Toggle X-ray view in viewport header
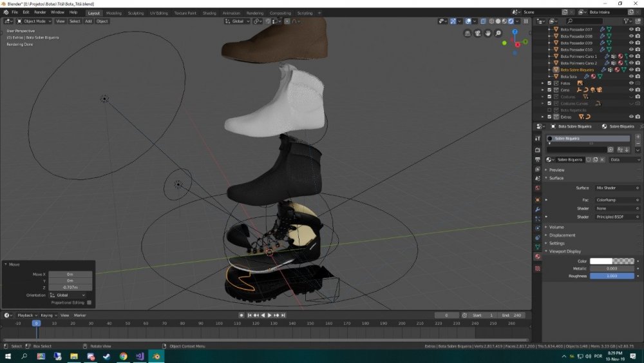Image resolution: width=644 pixels, height=363 pixels. [482, 21]
